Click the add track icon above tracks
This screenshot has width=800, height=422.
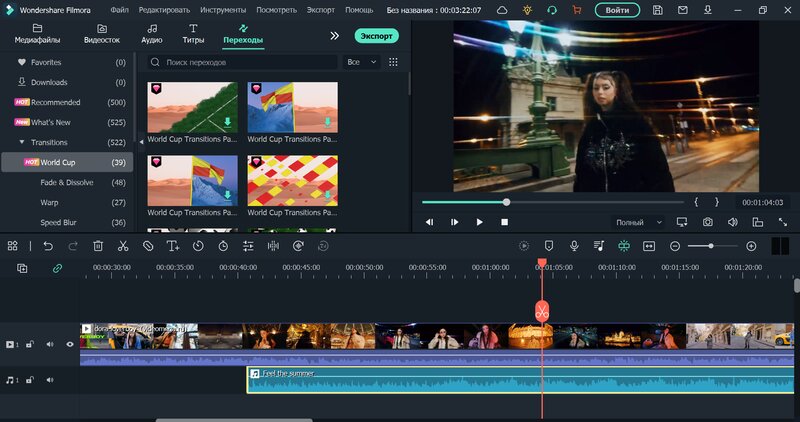(x=22, y=268)
